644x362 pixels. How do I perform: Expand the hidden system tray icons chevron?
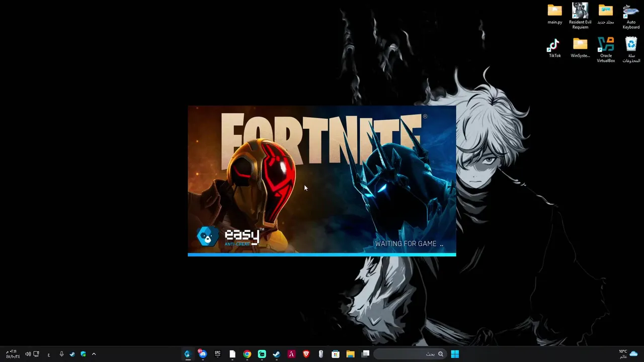94,354
